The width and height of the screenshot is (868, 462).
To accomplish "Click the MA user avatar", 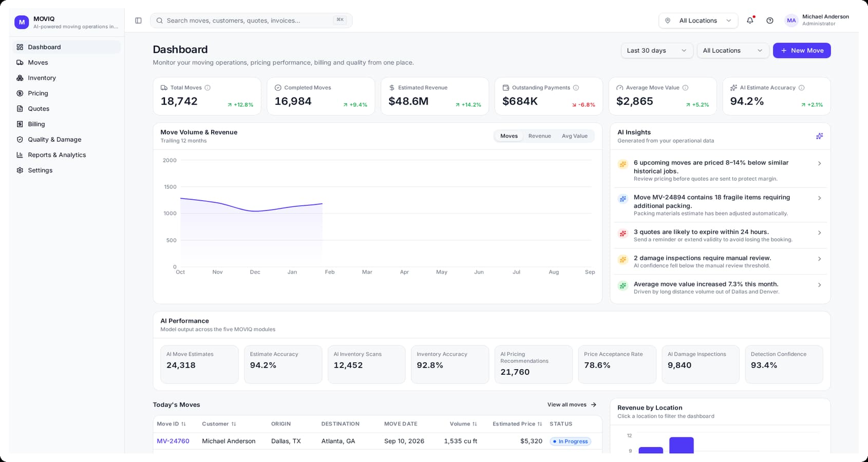I will pyautogui.click(x=791, y=21).
